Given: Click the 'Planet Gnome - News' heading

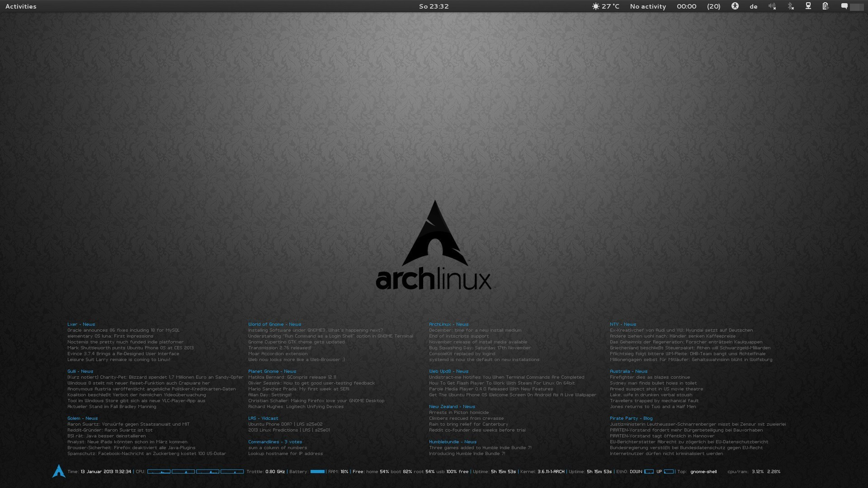Looking at the screenshot, I should click(272, 371).
